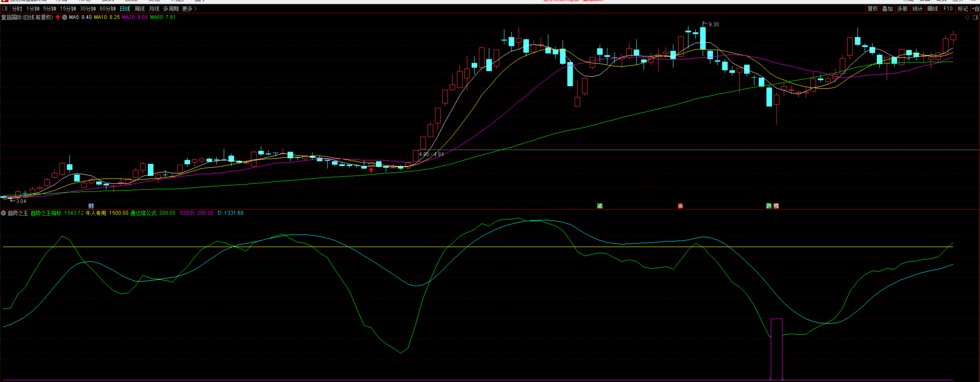Open F10 company info
Screen dimensions: 980x382
pos(948,8)
